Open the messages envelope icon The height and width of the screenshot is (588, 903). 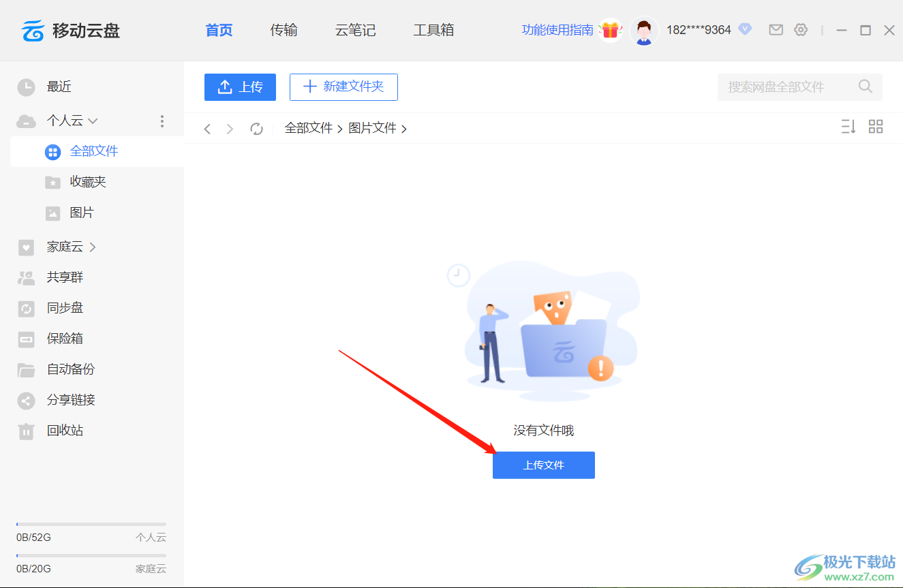tap(776, 30)
